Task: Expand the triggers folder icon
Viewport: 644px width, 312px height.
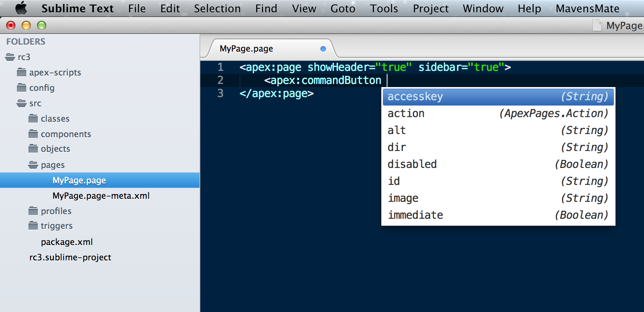Action: click(33, 226)
